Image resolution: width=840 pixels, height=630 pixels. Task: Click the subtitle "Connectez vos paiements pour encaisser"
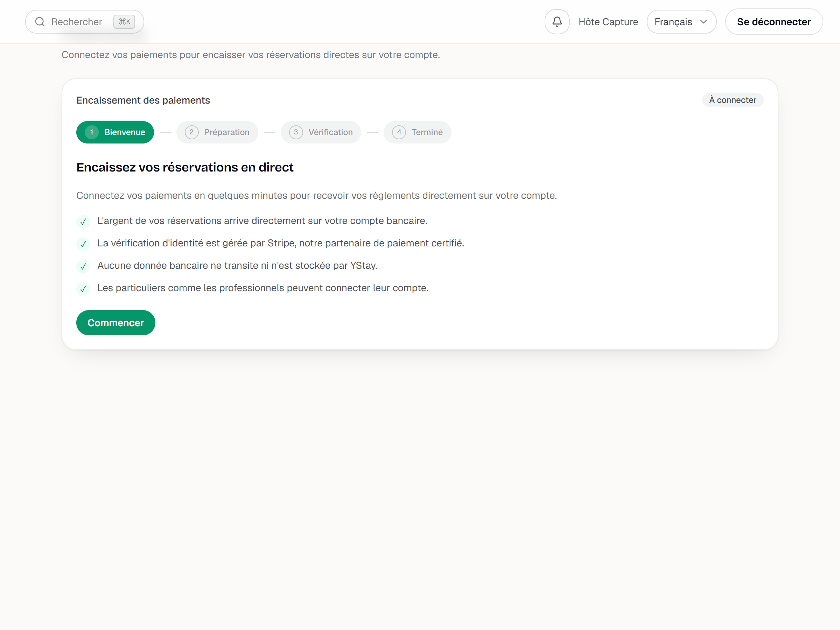(x=251, y=55)
